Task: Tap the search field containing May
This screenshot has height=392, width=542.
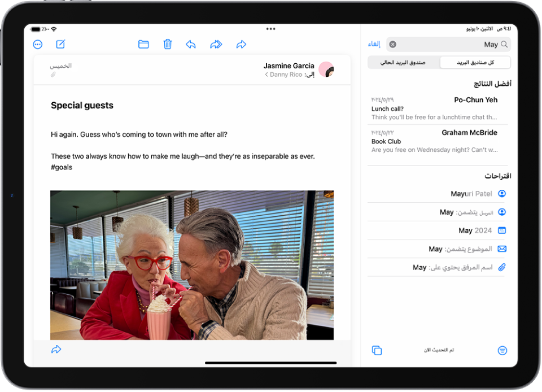Action: [448, 44]
